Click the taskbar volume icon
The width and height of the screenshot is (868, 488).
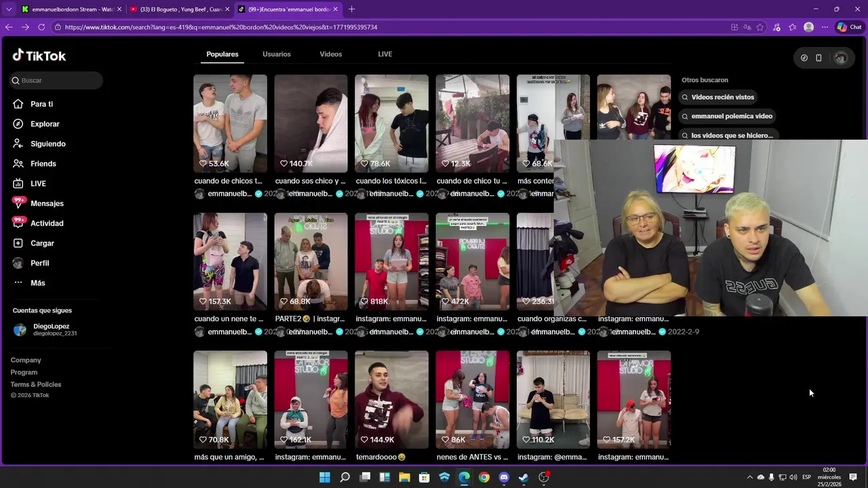[x=793, y=477]
